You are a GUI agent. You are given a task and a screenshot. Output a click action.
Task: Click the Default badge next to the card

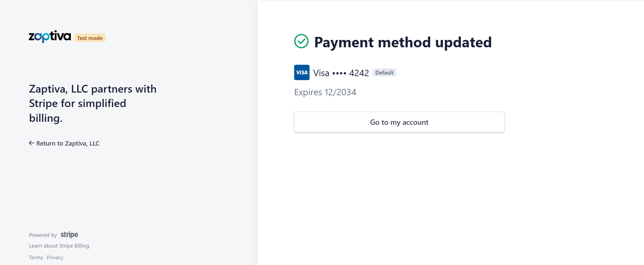(x=384, y=73)
